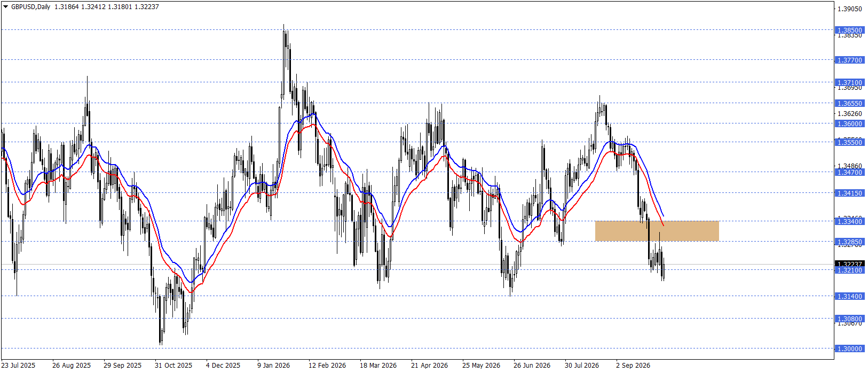Select the orange rectangle zone on the chart

point(657,231)
